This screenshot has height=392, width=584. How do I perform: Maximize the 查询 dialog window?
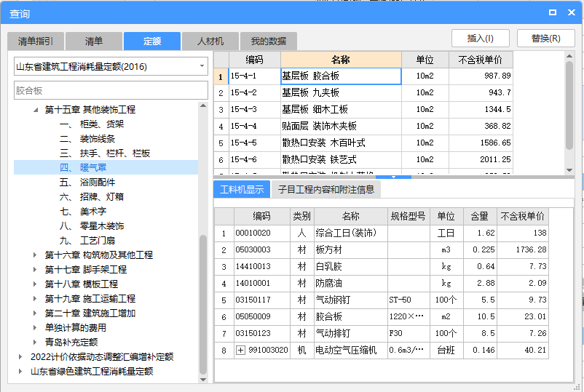[553, 12]
